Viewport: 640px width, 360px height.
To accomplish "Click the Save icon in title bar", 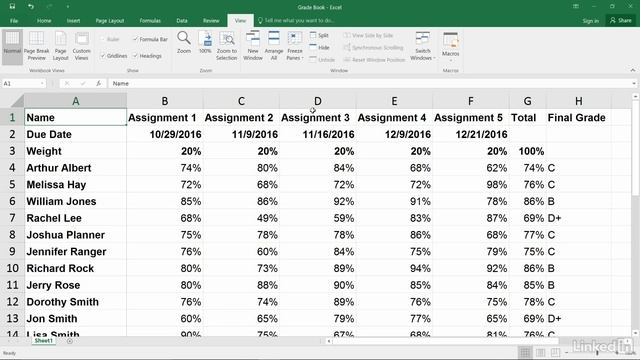I will coord(12,7).
